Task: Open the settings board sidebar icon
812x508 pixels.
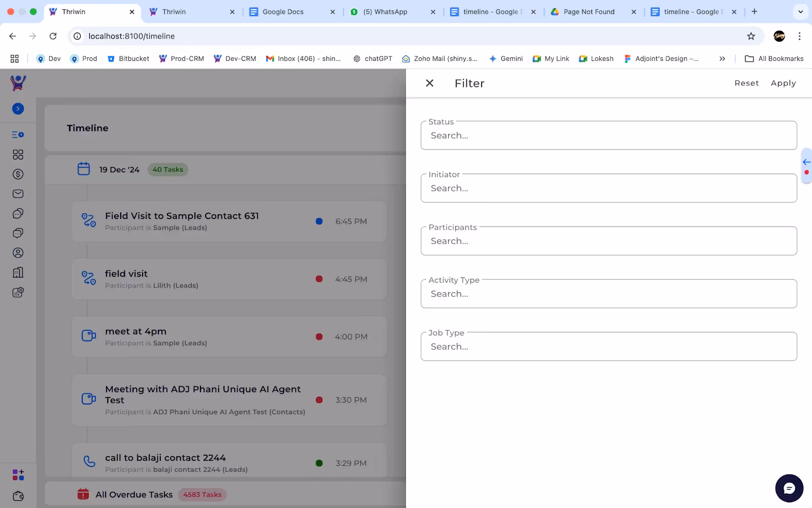Action: [x=18, y=292]
